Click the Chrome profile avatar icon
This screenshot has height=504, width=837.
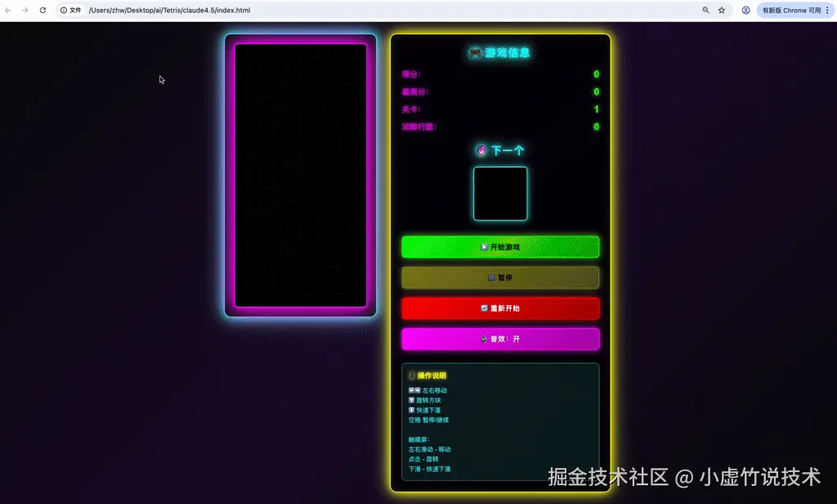pos(745,11)
